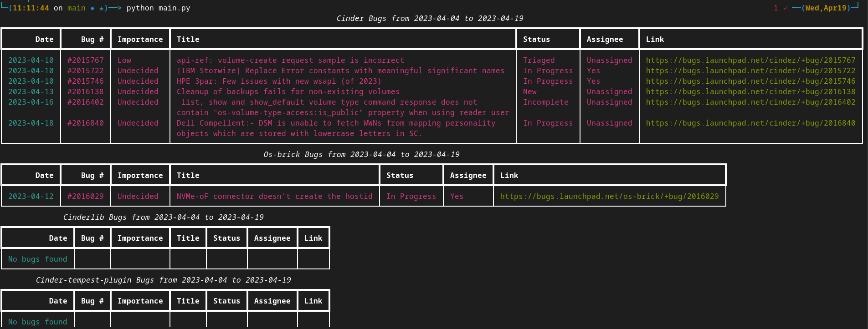Open link for Cinder bug 2015746
Screen dimensions: 868x329
coord(750,81)
